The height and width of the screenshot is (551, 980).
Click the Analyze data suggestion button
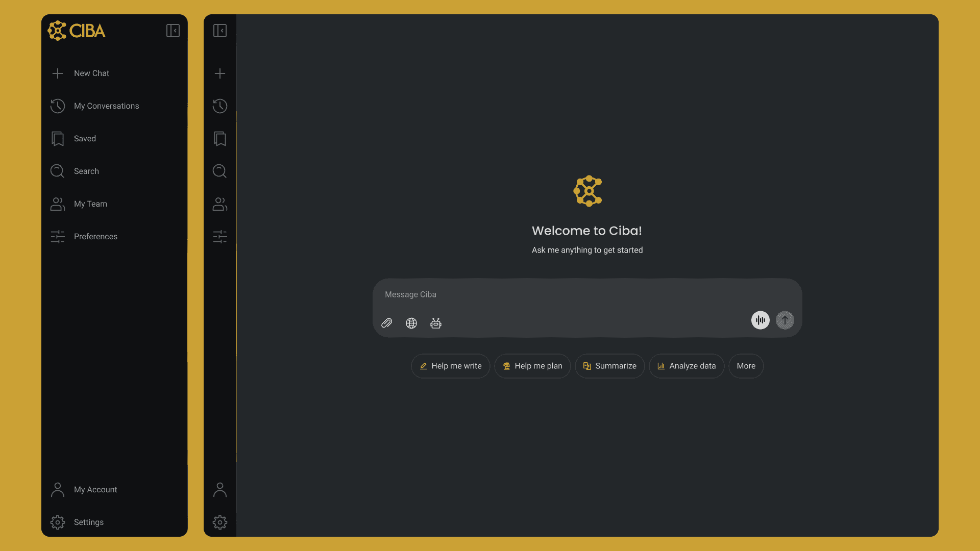click(686, 366)
